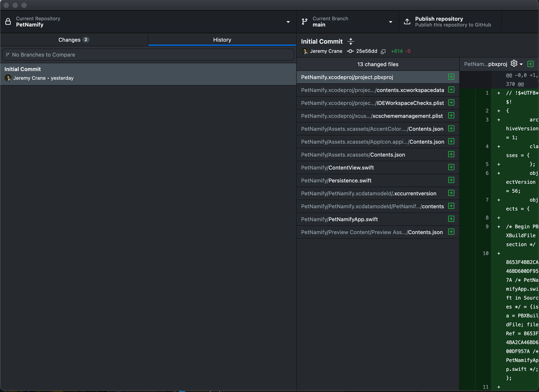The width and height of the screenshot is (539, 392).
Task: Open dropdown arrow beside diff gear
Action: (521, 64)
